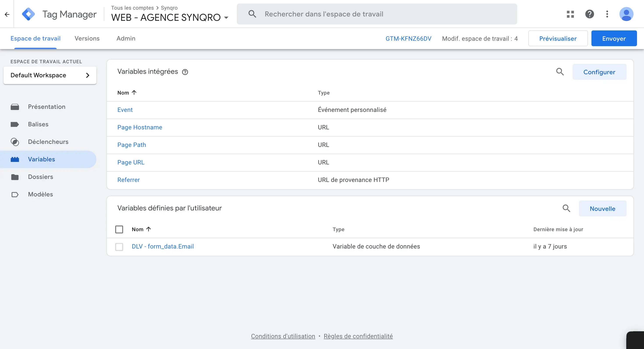This screenshot has width=644, height=349.
Task: Open the Page Path variable
Action: click(131, 145)
